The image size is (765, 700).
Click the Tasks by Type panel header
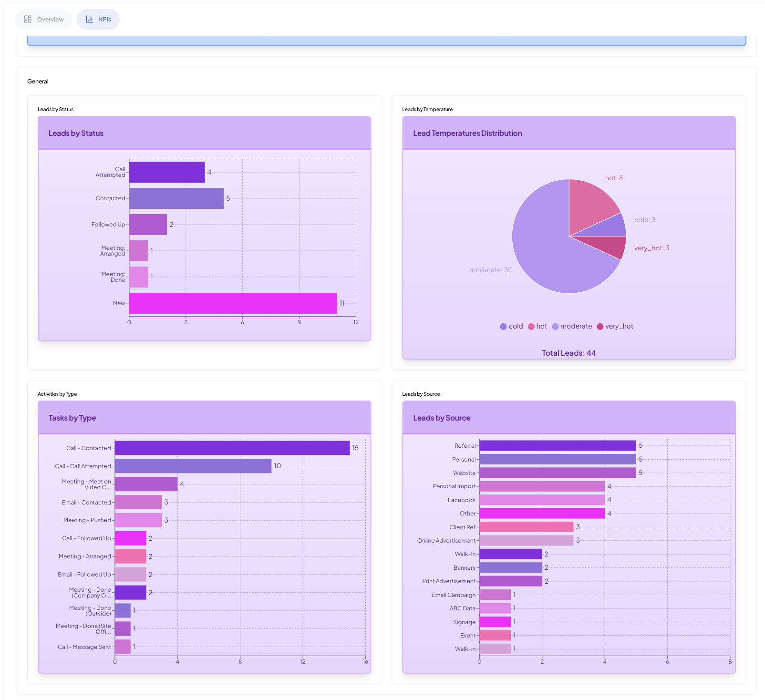click(72, 418)
